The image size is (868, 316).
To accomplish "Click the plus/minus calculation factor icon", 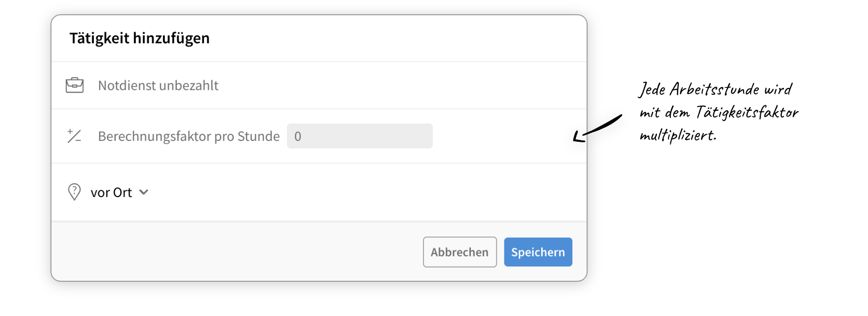I will (x=74, y=136).
